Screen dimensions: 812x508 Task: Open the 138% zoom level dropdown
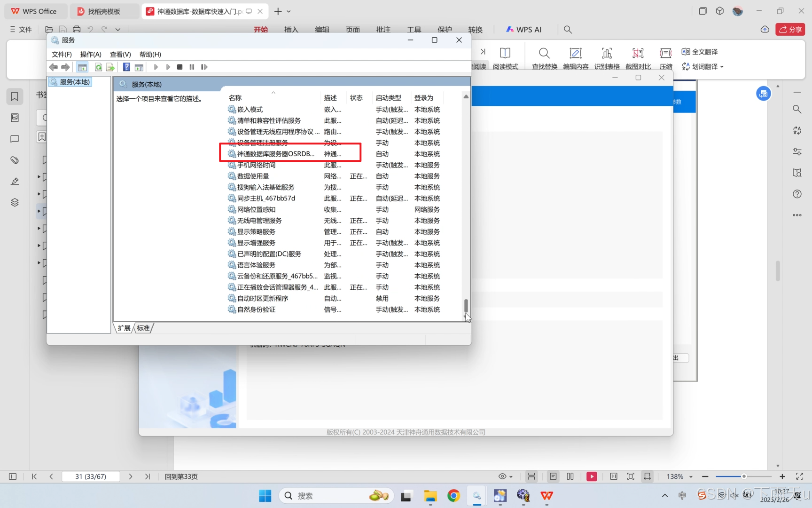tap(679, 476)
